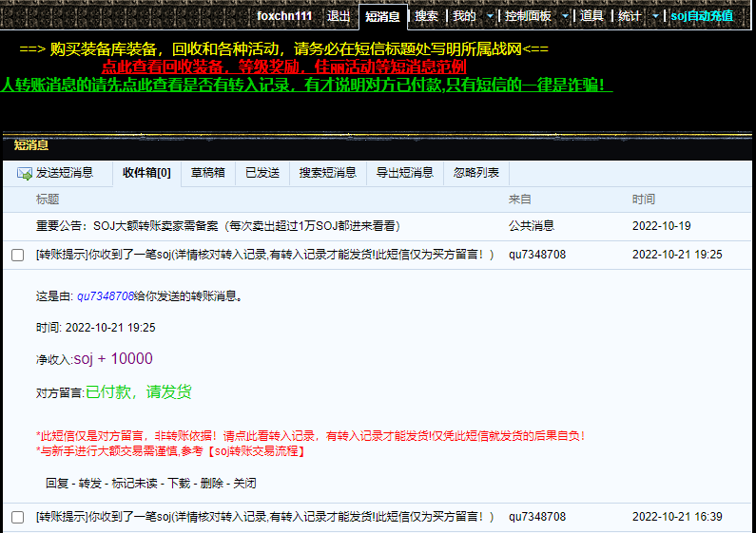The height and width of the screenshot is (533, 756).
Task: Open the 导出短消息 tab
Action: [404, 173]
